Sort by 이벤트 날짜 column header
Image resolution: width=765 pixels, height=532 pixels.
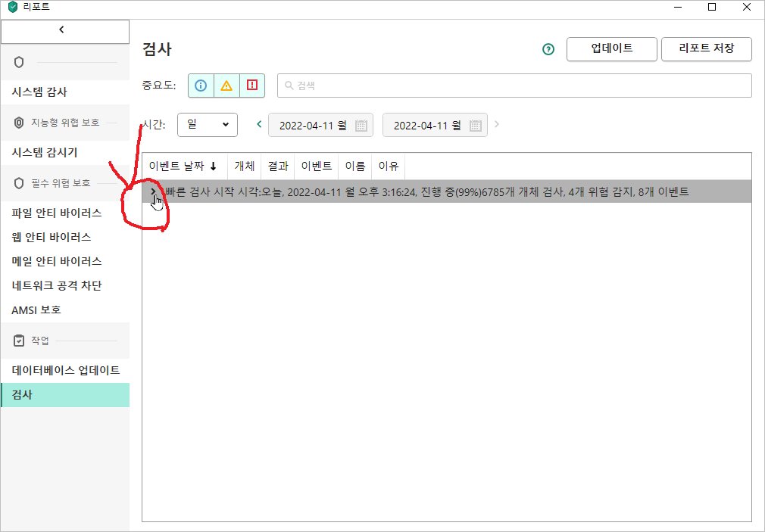[x=183, y=166]
